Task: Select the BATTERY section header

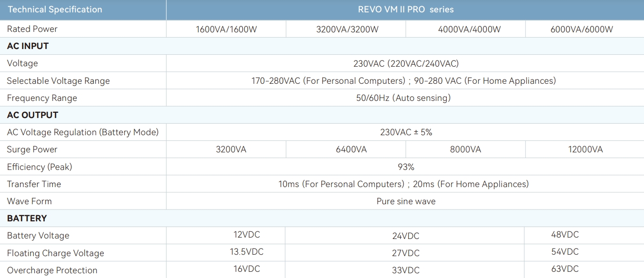Action: 27,218
